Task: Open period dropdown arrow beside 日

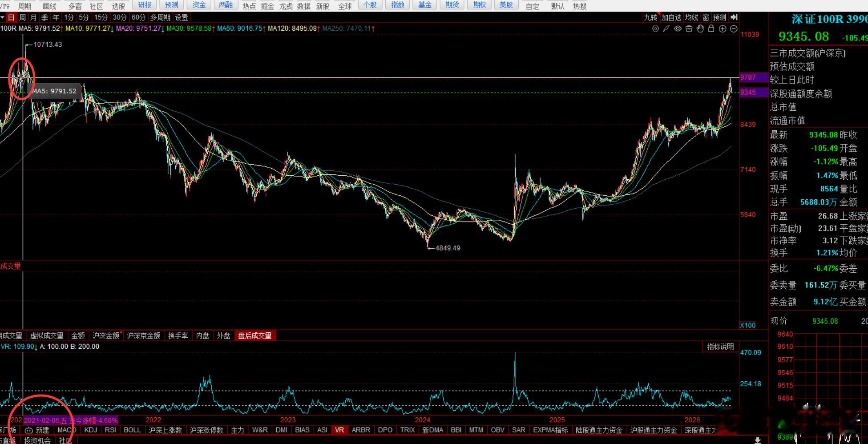Action: click(x=3, y=17)
